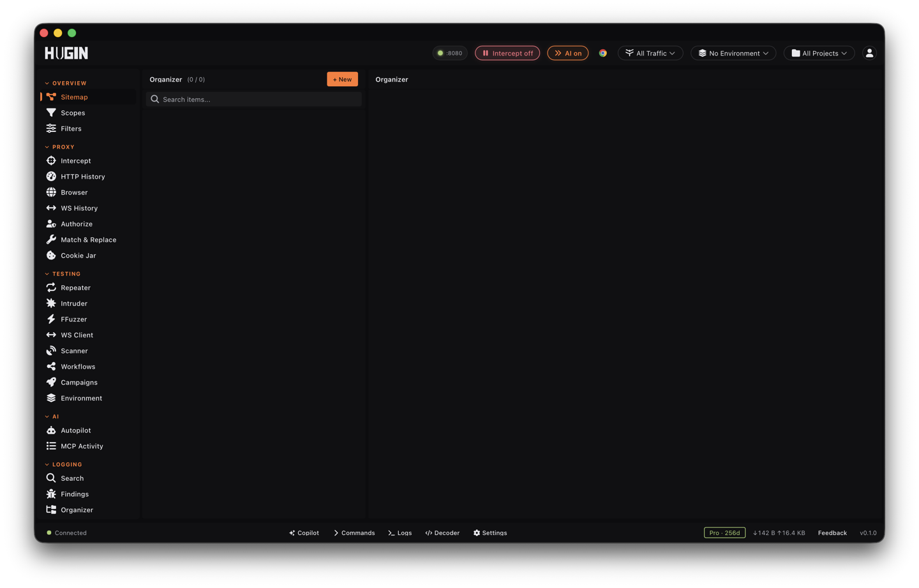Click the Chrome browser icon in the header
This screenshot has height=588, width=919.
point(602,53)
